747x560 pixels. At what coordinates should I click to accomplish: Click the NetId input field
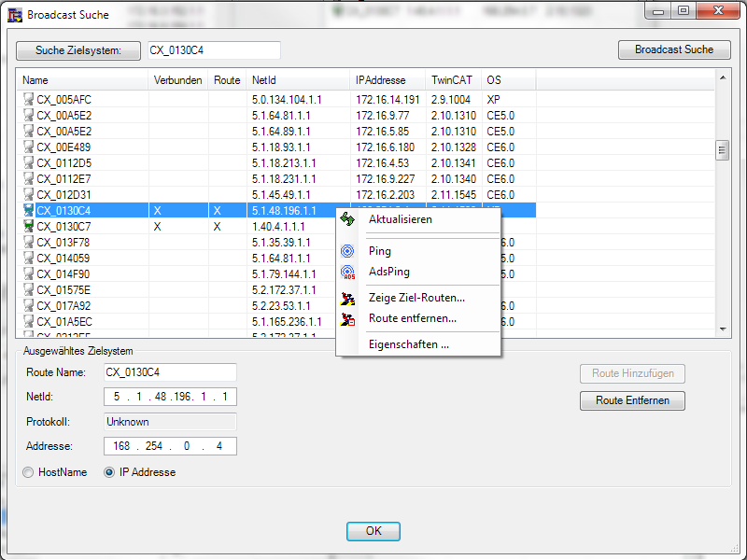170,397
